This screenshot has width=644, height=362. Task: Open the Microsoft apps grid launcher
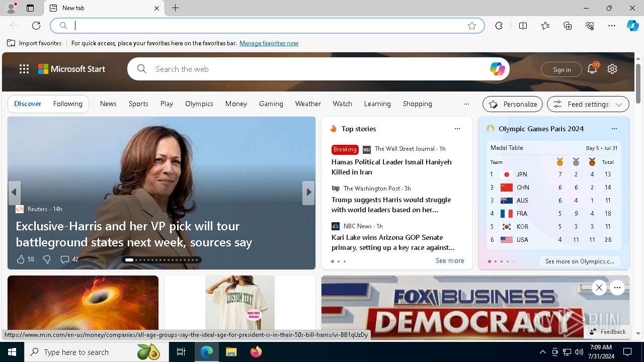(x=24, y=69)
